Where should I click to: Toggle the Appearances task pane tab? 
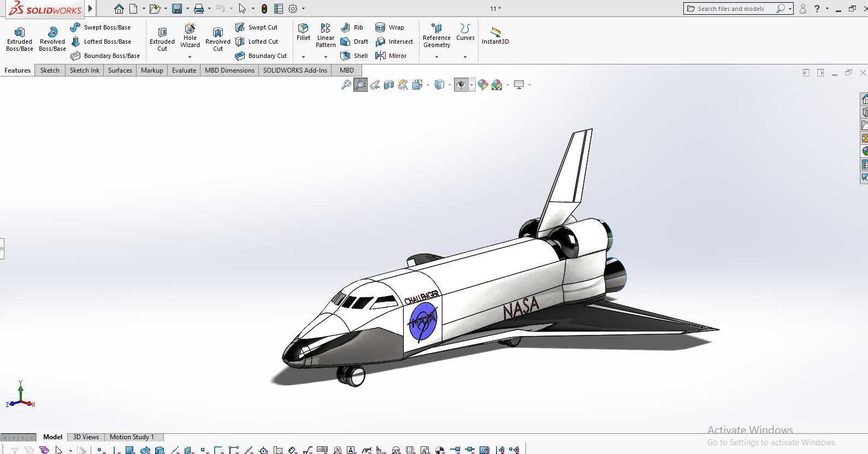pos(864,151)
